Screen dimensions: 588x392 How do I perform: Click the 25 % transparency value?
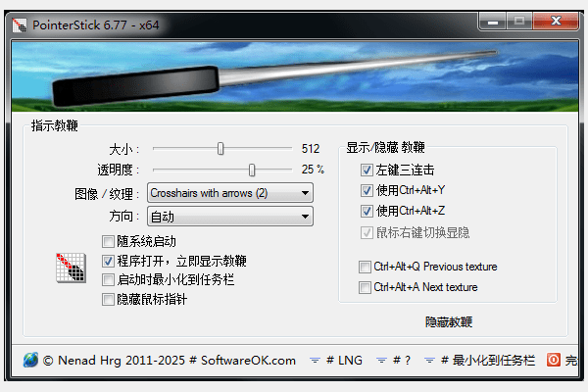click(x=313, y=170)
